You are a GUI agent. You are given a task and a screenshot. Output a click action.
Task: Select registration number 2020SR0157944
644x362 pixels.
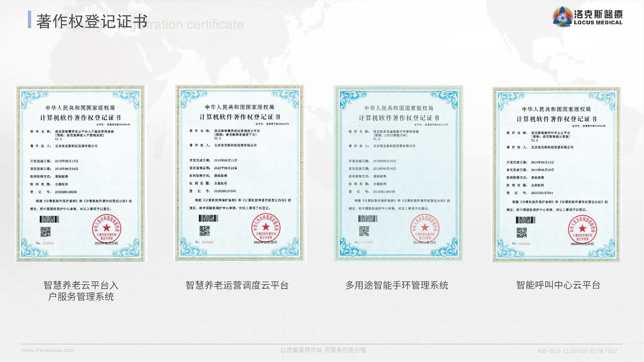[542, 193]
